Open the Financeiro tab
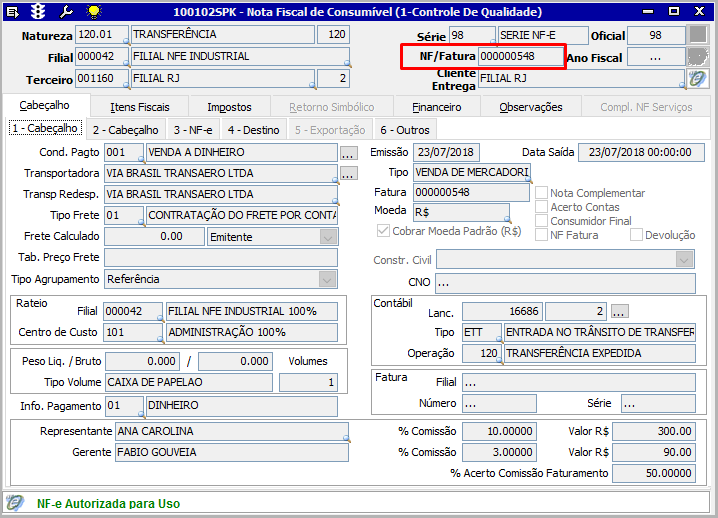Viewport: 718px width, 518px height. pyautogui.click(x=437, y=107)
